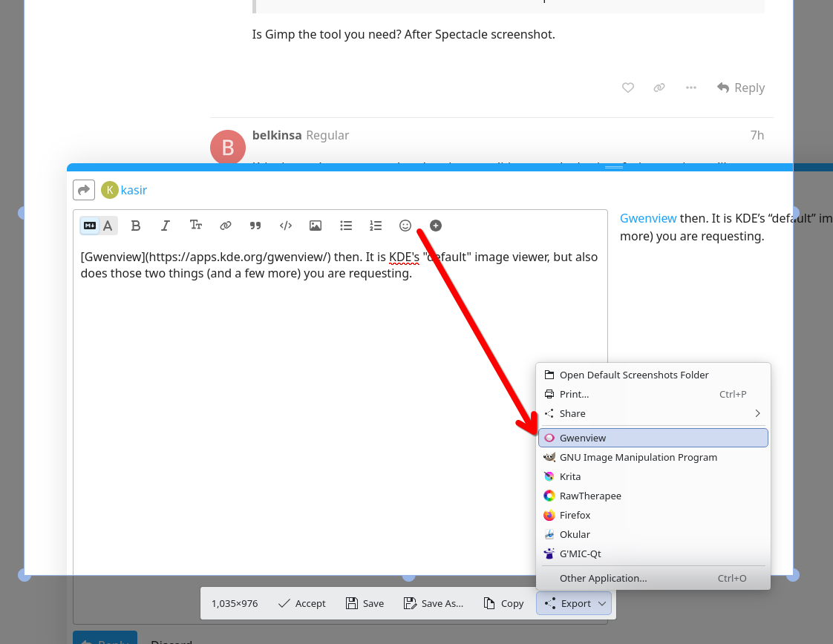This screenshot has width=833, height=644.
Task: Insert a bulleted list
Action: pyautogui.click(x=346, y=226)
